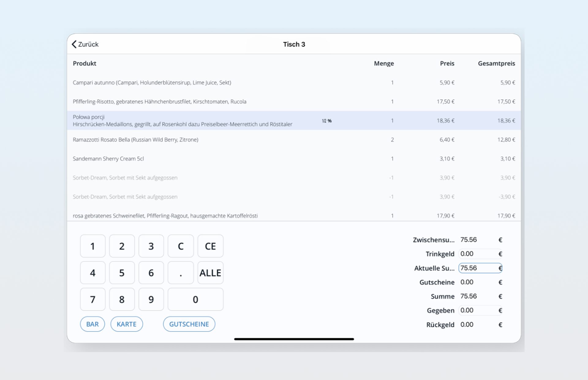Select the Sandemann Sherry Cream row
Screen dimensions: 588x380
(108, 159)
